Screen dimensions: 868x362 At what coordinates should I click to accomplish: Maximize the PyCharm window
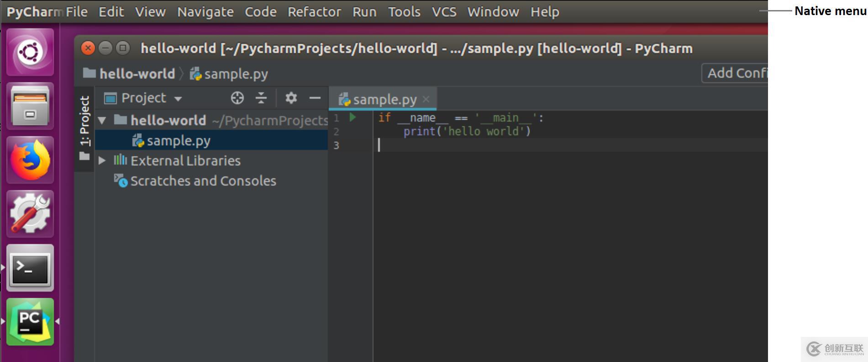point(123,48)
